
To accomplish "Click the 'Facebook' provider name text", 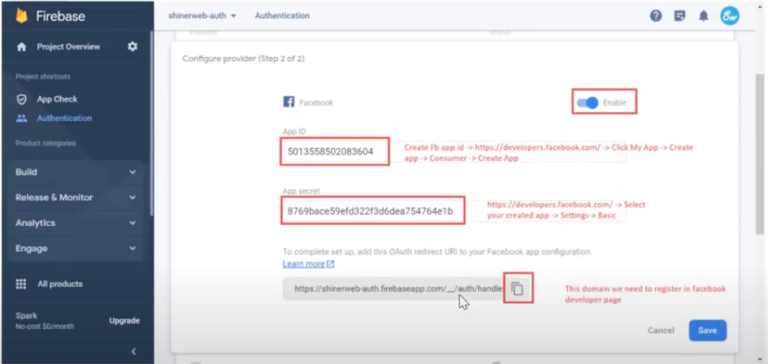I will pos(316,103).
